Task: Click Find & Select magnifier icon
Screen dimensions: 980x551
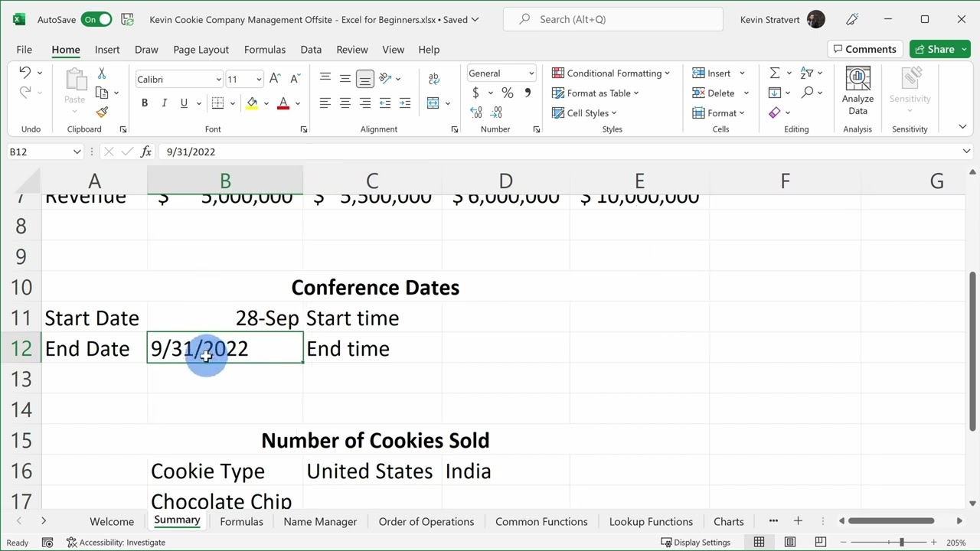Action: click(807, 93)
